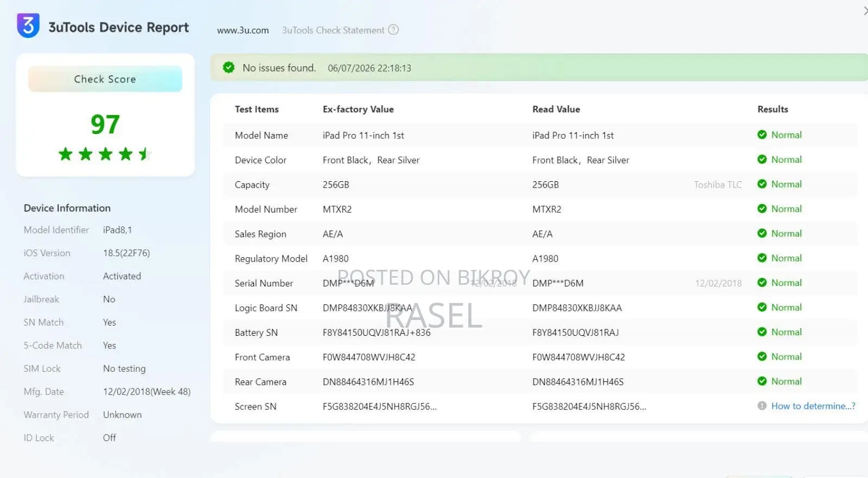
Task: Open the Check Statement help question mark
Action: 393,30
